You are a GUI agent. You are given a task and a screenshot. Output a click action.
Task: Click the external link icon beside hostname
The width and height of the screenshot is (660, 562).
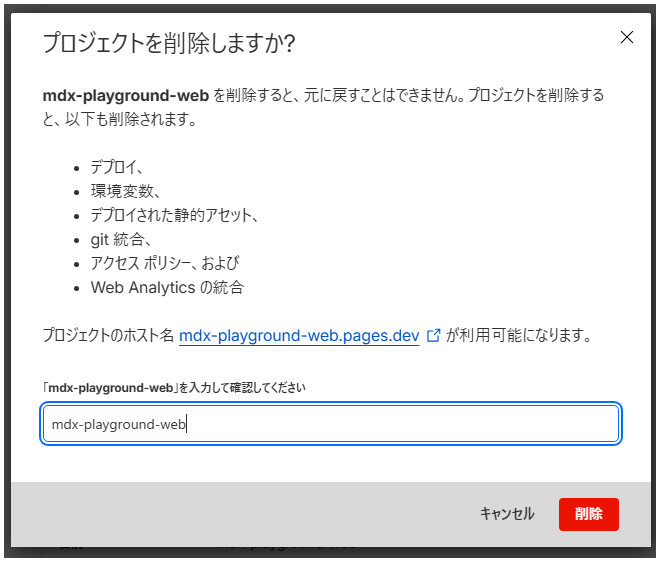pyautogui.click(x=434, y=336)
